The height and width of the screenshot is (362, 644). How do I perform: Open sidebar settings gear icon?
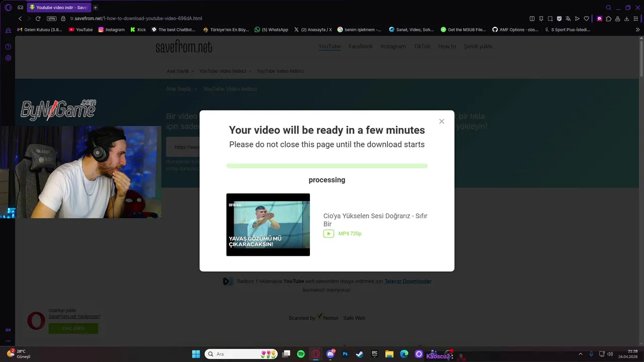click(x=8, y=58)
